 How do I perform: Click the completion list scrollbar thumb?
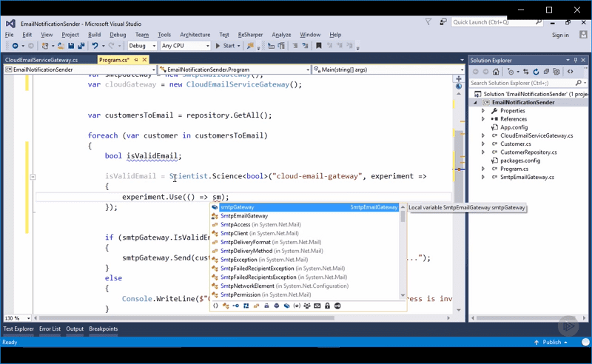(x=403, y=216)
